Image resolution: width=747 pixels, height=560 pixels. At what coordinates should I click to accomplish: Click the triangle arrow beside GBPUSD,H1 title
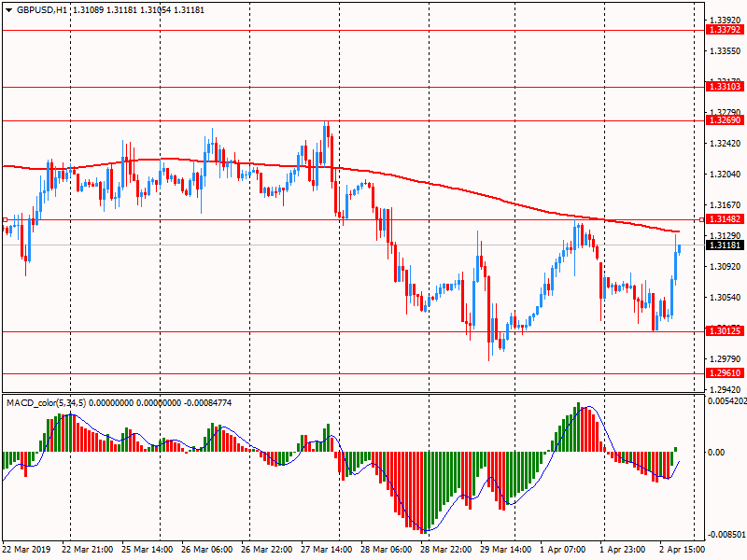pyautogui.click(x=7, y=9)
